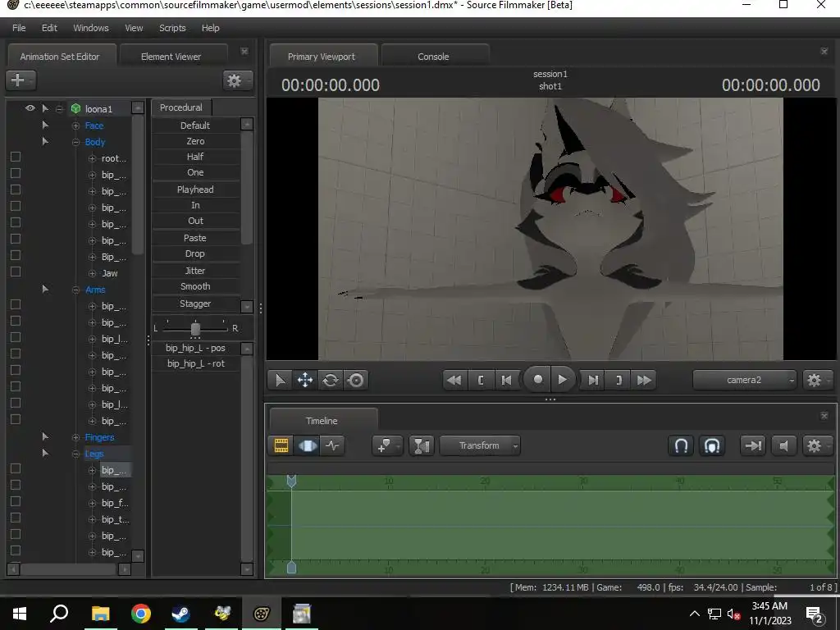Switch to the Console tab
This screenshot has width=840, height=630.
[433, 57]
